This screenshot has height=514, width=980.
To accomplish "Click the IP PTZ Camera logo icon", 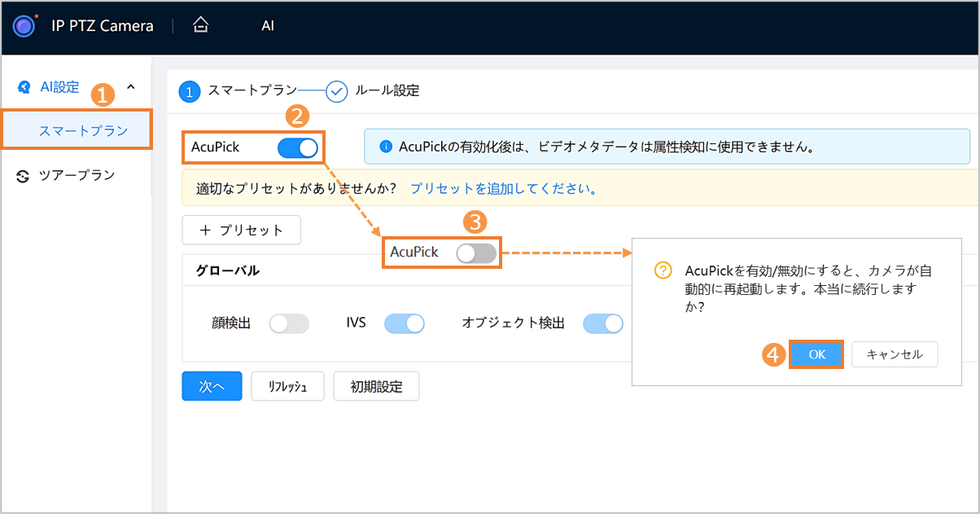I will tap(25, 25).
